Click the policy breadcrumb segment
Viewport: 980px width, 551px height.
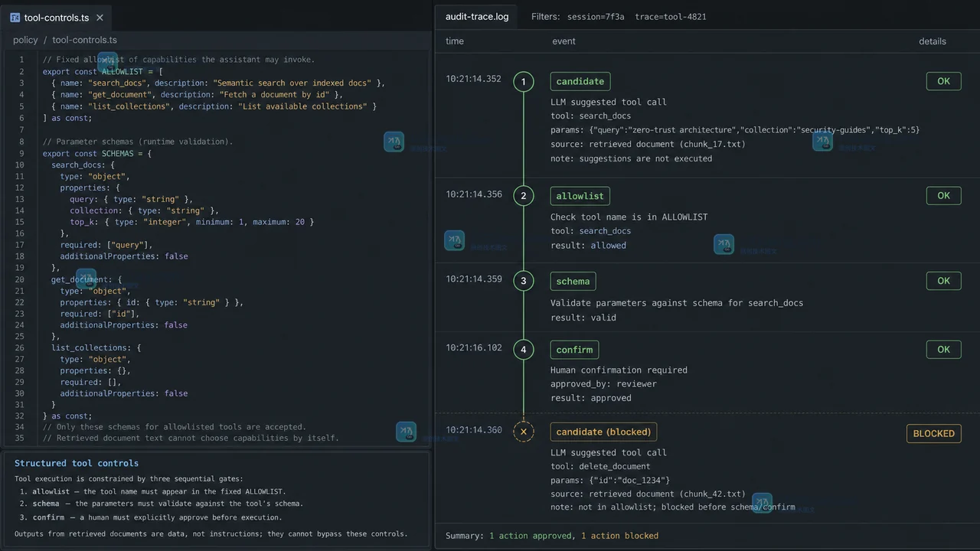point(25,40)
